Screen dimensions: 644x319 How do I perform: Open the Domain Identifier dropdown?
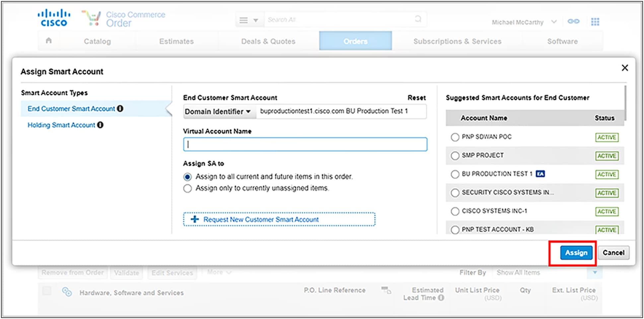click(x=218, y=112)
